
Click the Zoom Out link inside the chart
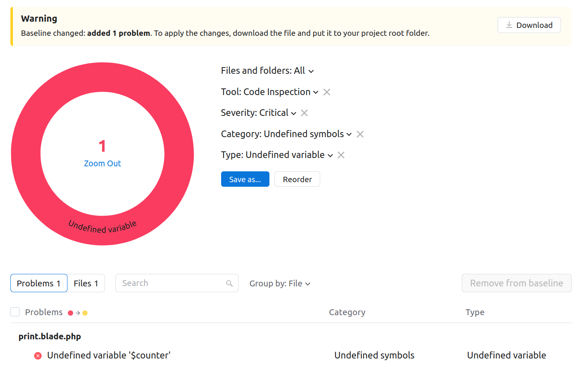(102, 163)
